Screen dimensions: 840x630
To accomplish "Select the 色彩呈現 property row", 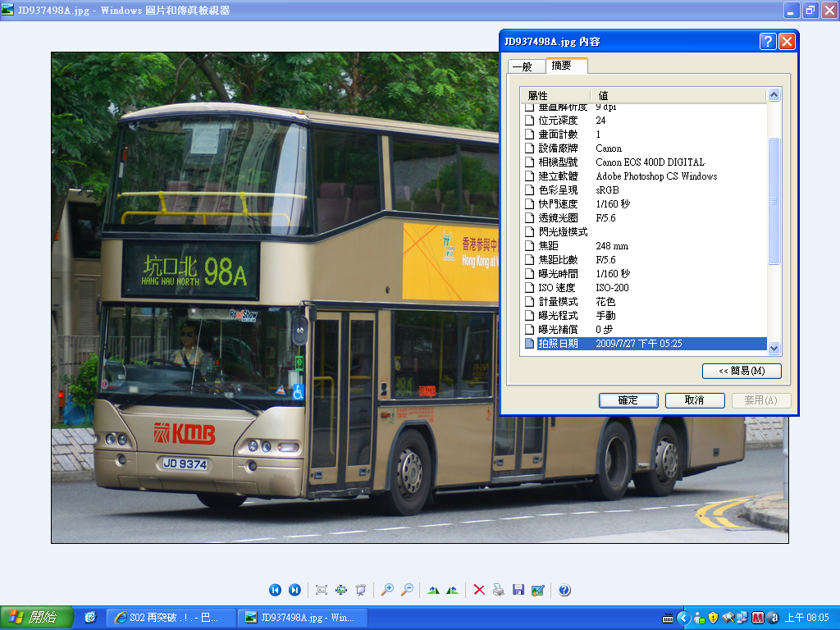I will click(644, 190).
